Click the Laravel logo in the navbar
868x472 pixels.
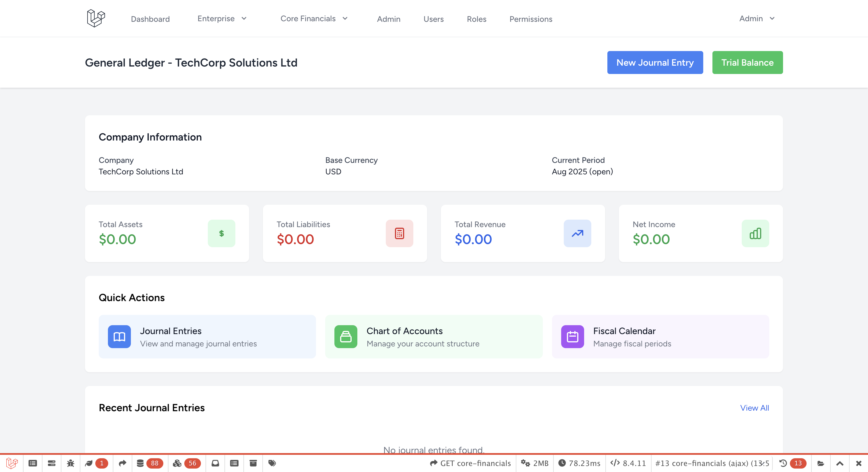pos(96,18)
